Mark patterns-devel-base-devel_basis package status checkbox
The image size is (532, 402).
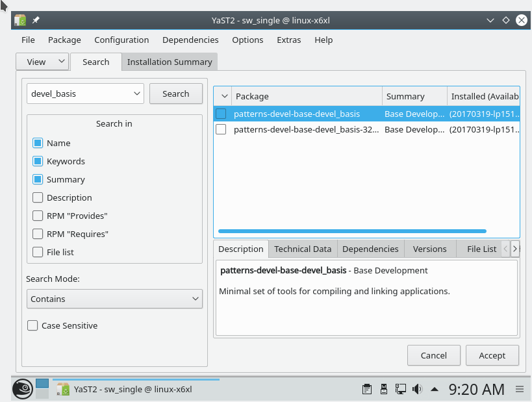221,114
